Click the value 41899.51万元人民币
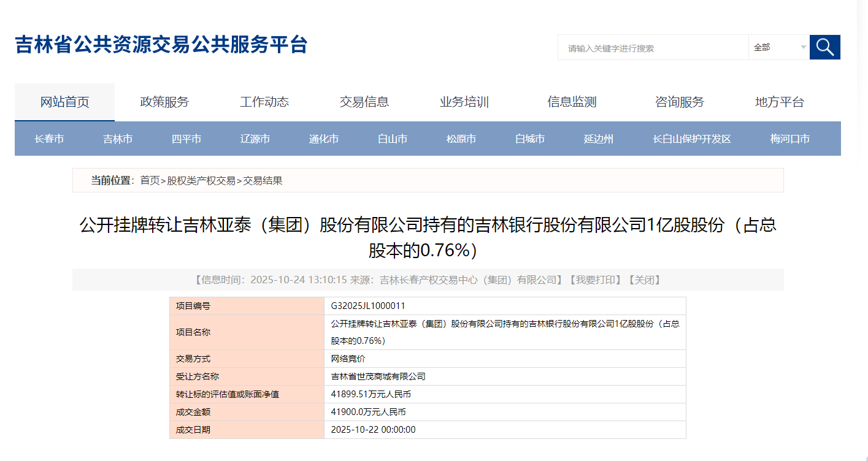Viewport: 868px width, 461px height. 371,394
